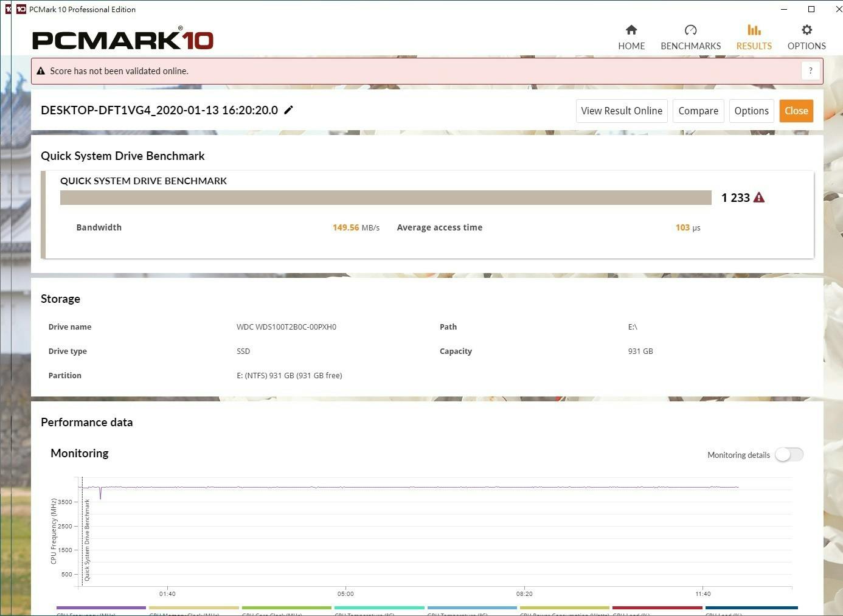Click the Bandwidth label
843x616 pixels.
pyautogui.click(x=99, y=227)
